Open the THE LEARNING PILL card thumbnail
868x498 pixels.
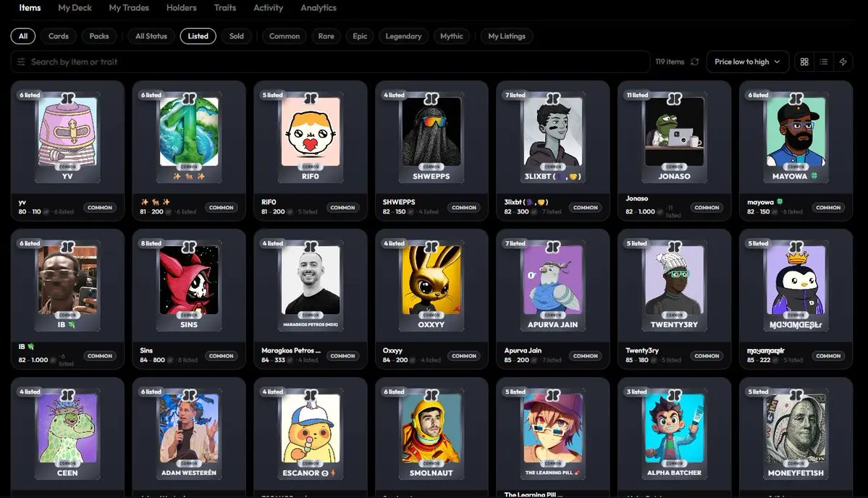coord(553,434)
